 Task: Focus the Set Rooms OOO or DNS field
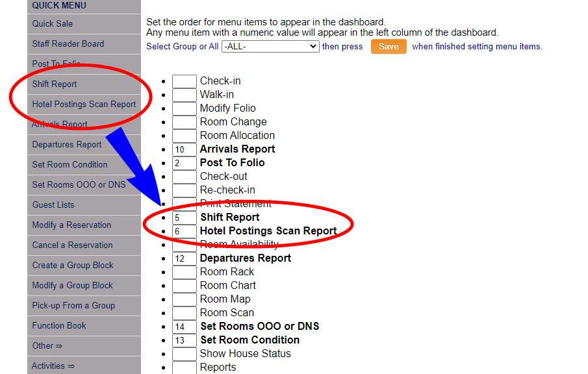click(x=184, y=327)
